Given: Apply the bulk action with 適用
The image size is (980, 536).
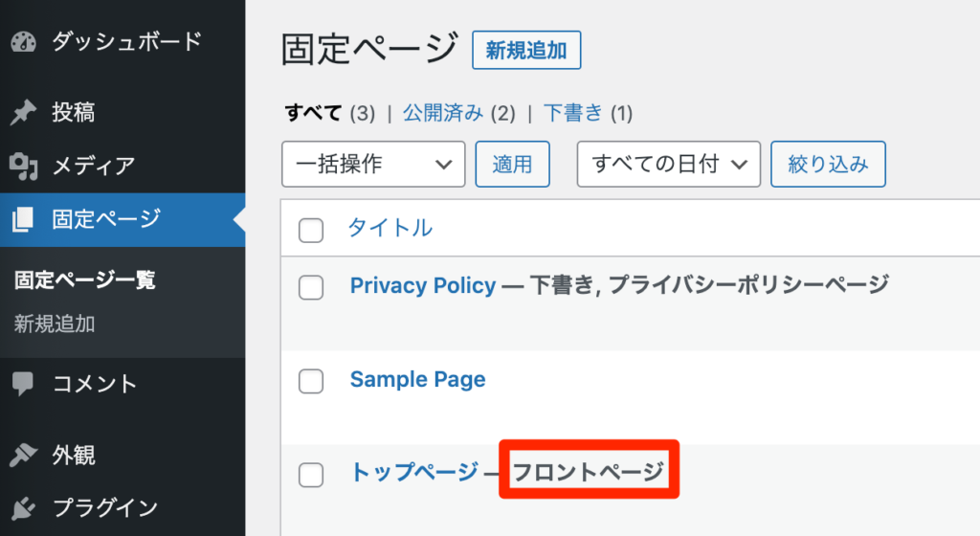Looking at the screenshot, I should coord(513,165).
